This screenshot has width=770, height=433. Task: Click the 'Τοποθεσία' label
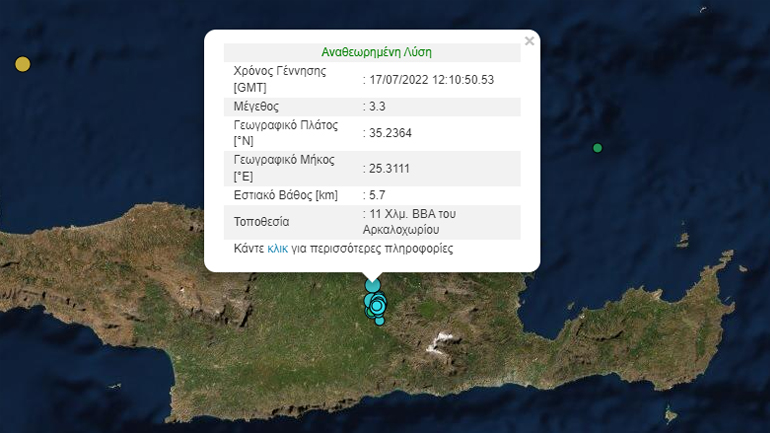point(261,222)
